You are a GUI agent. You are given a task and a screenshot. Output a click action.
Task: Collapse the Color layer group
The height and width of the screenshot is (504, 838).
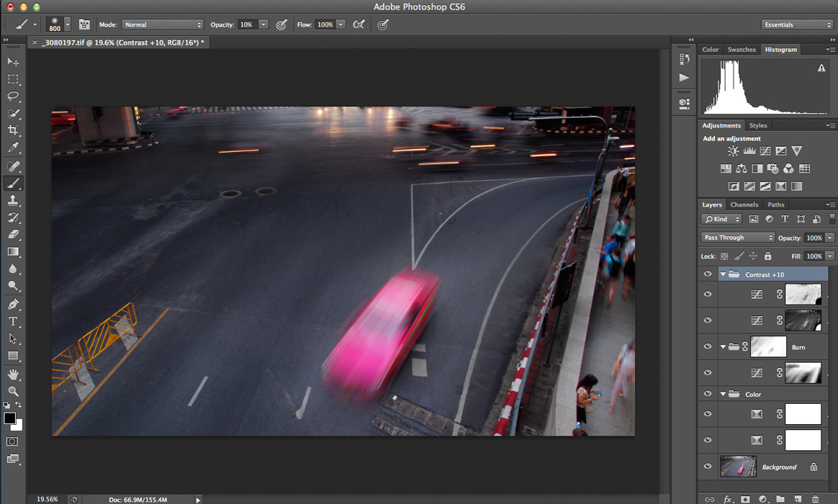tap(723, 395)
